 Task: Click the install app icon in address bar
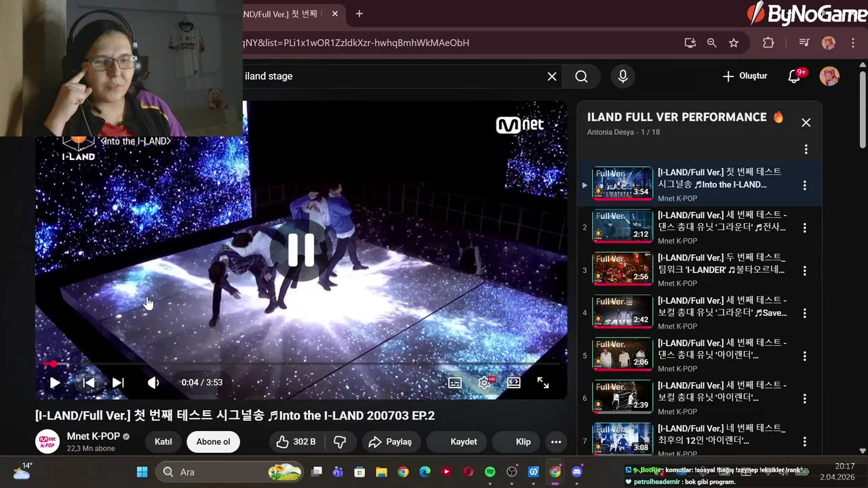click(690, 43)
